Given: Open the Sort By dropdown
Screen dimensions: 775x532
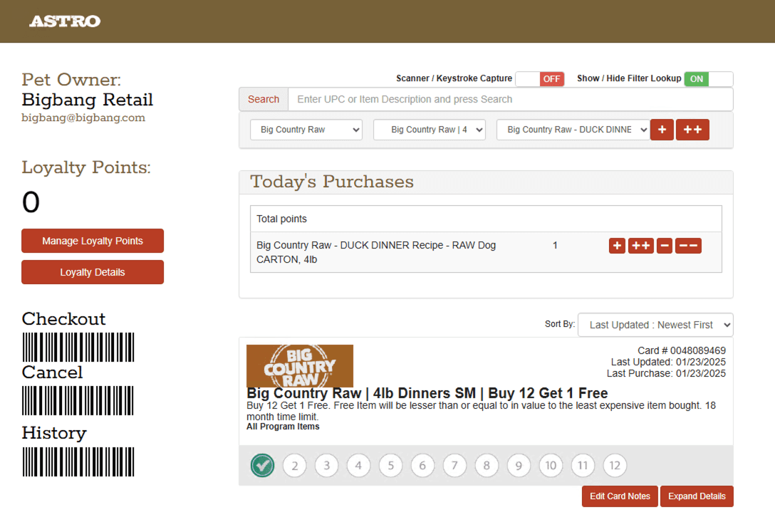Looking at the screenshot, I should click(655, 325).
